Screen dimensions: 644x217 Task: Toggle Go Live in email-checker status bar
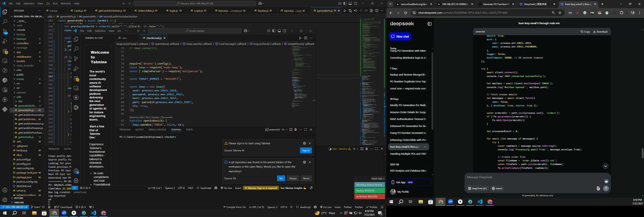click(x=226, y=188)
